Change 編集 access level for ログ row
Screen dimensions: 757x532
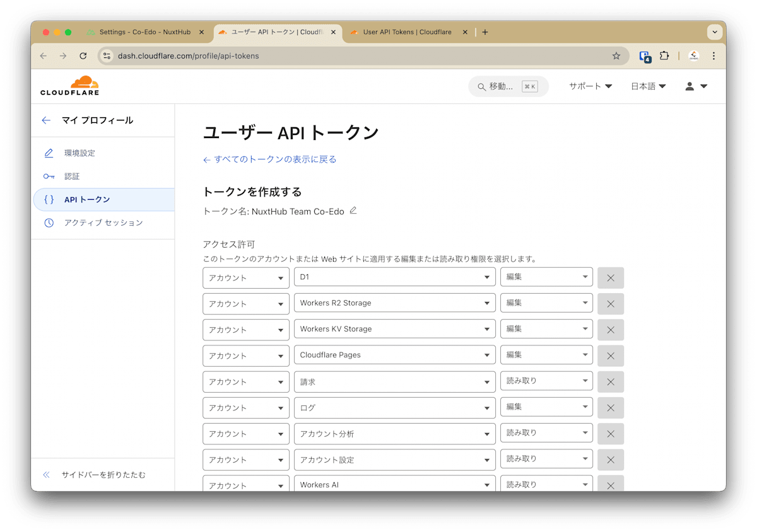(x=546, y=407)
